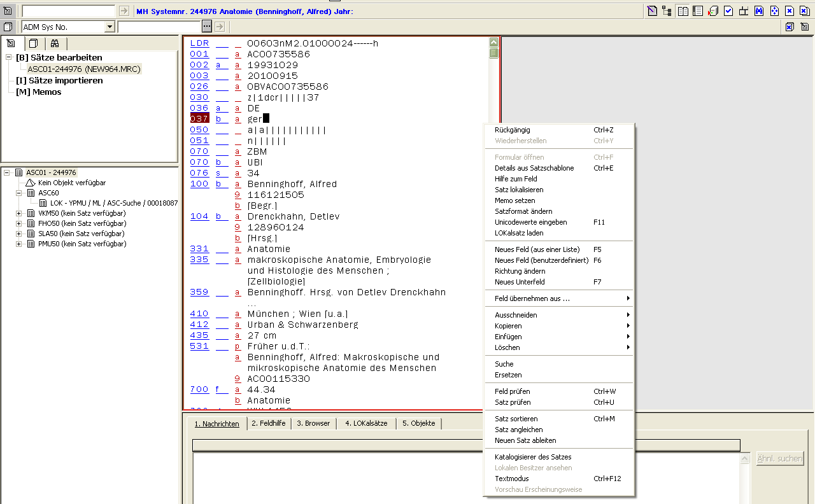Expand the SLA50 (kein Satz verfügbar) node

tap(19, 234)
